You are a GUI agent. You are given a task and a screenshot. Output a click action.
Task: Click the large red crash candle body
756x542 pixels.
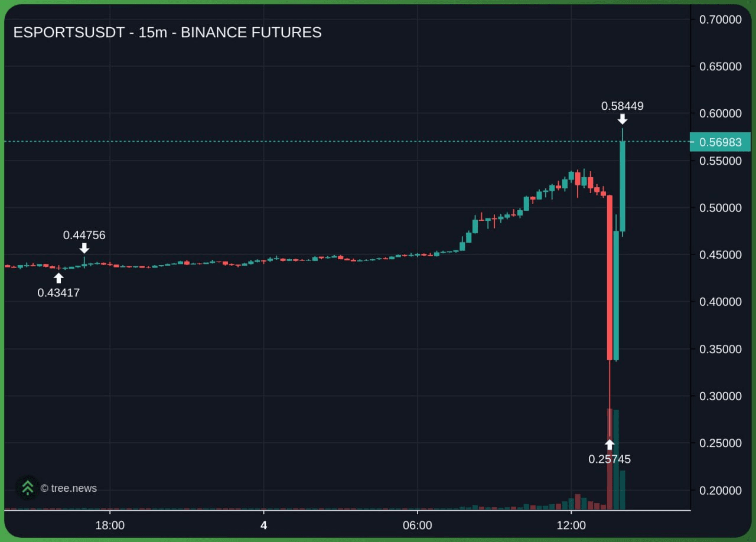pos(610,277)
